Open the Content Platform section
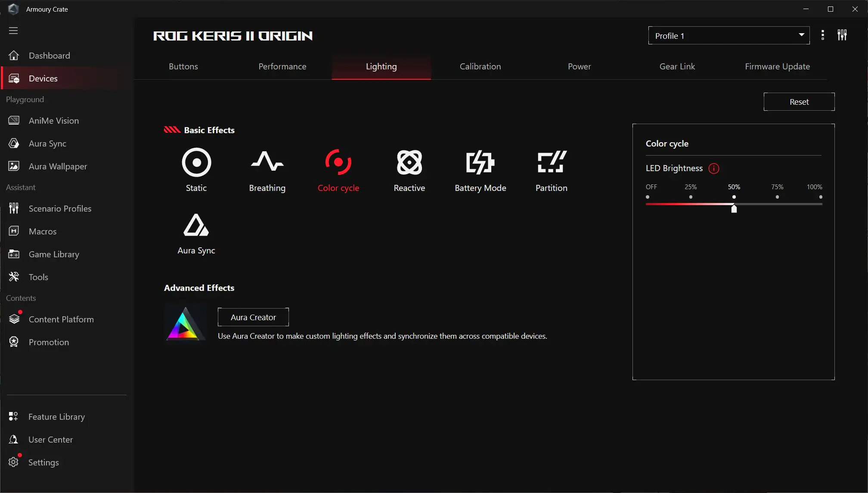The height and width of the screenshot is (493, 868). 61,319
